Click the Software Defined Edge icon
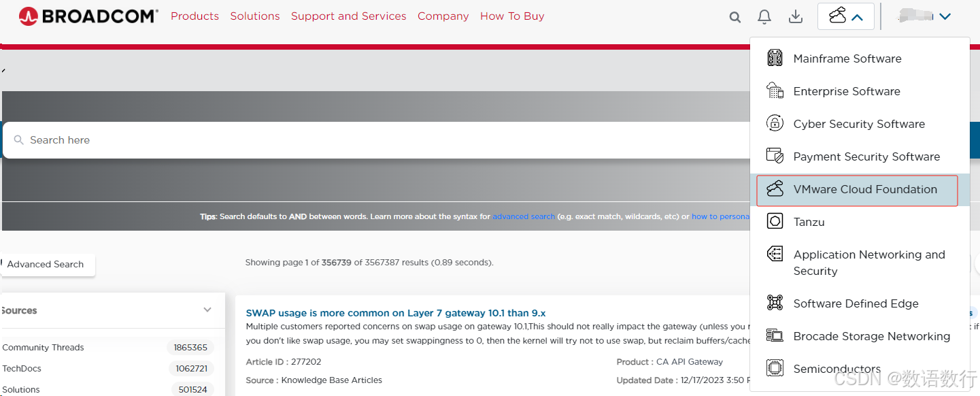The height and width of the screenshot is (396, 980). tap(775, 303)
